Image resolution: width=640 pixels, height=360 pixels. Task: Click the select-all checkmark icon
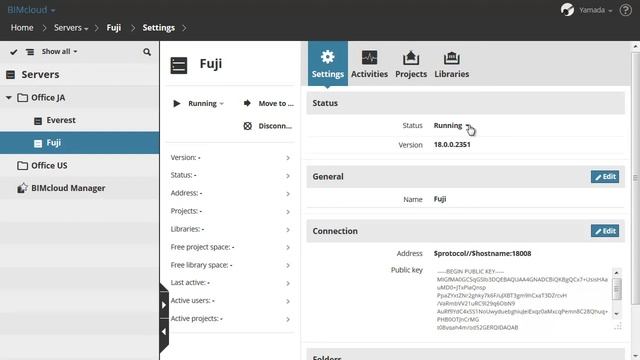(x=13, y=52)
